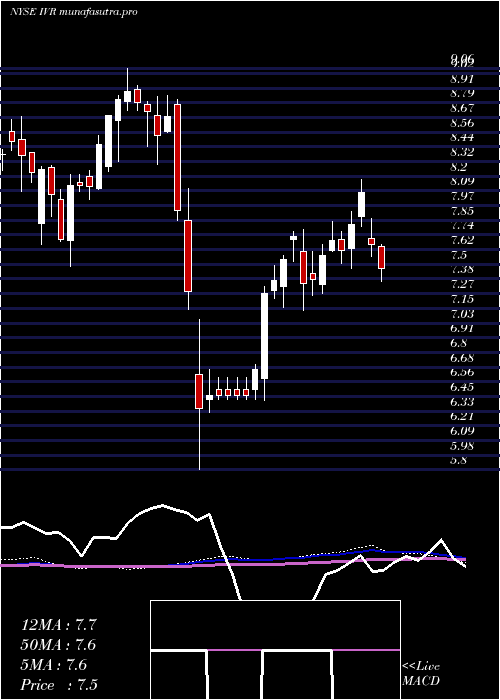This screenshot has width=500, height=700.
Task: Pick the 8.44 price axis value
Action: 462,138
